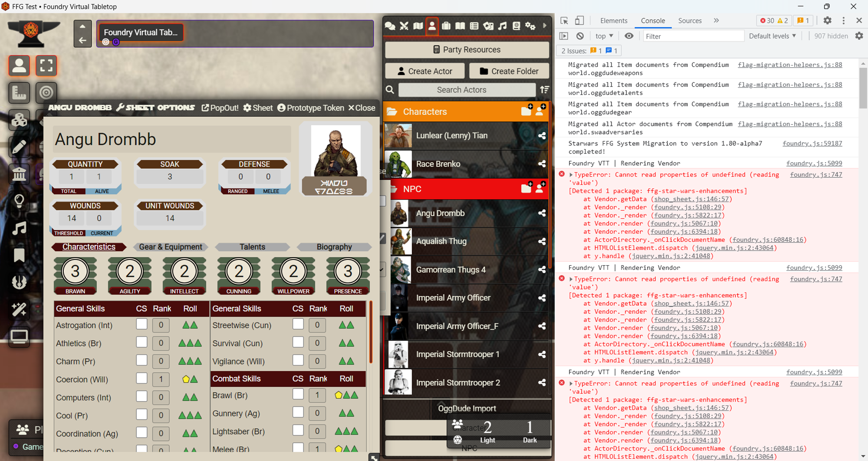Check the Brawl combat skill checkbox
868x461 pixels.
click(298, 395)
